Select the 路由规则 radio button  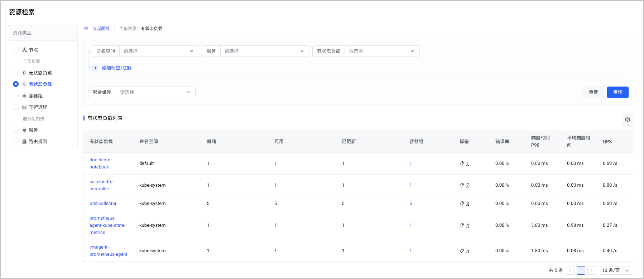point(16,142)
